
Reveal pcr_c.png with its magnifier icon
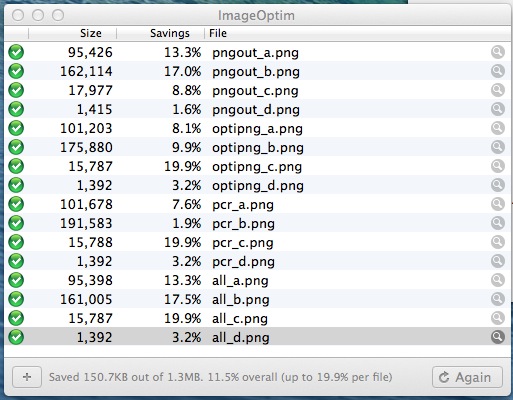click(497, 242)
